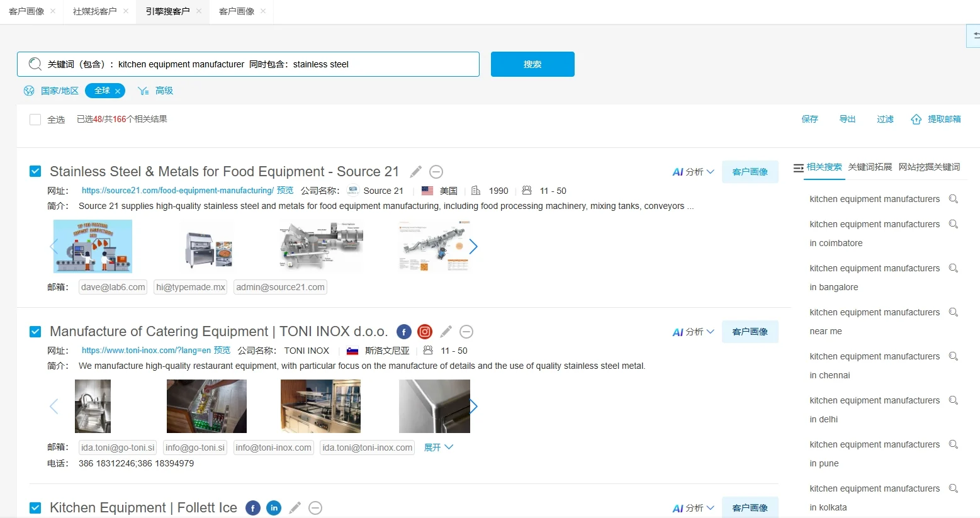This screenshot has height=518, width=980.
Task: Remove the TONI INOX result minus icon
Action: pyautogui.click(x=466, y=332)
